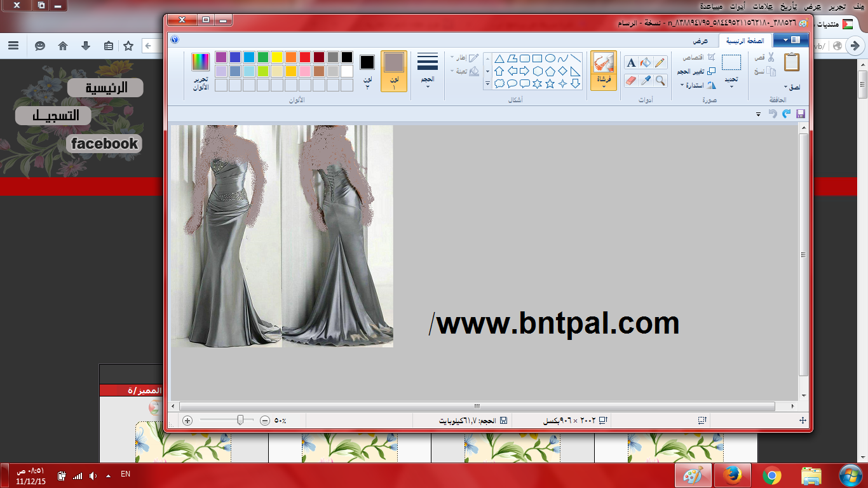Select the Pencil tool
Viewport: 868px width, 488px height.
[660, 62]
